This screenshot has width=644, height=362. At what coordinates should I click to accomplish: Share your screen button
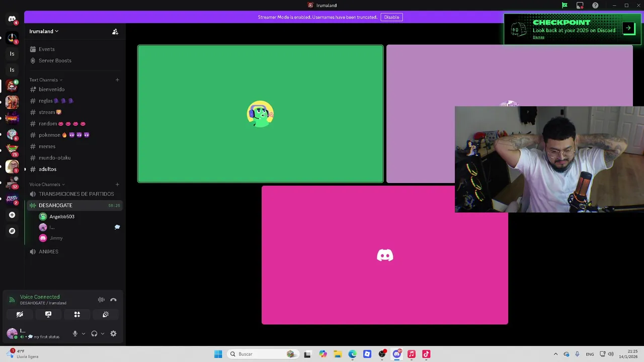click(48, 314)
